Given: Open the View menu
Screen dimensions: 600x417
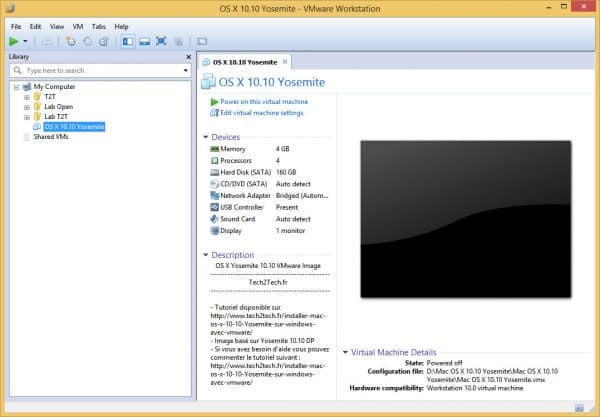Looking at the screenshot, I should [x=57, y=27].
